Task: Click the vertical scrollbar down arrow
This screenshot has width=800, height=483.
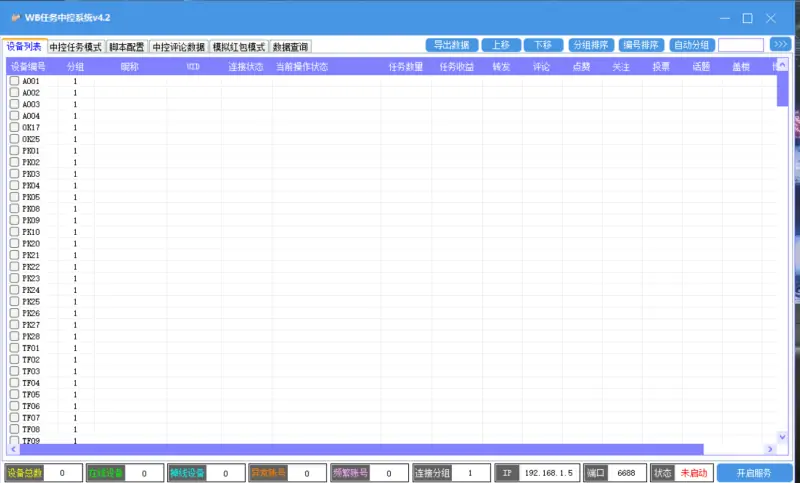Action: coord(782,436)
